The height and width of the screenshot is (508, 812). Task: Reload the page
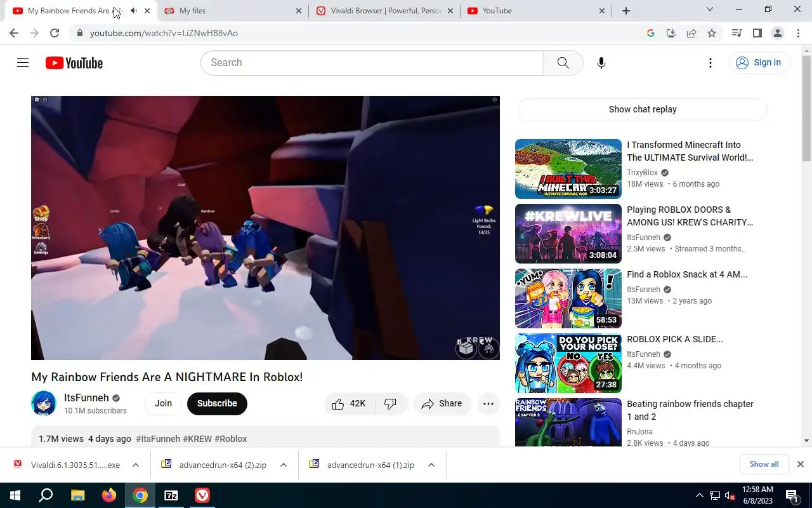(55, 33)
